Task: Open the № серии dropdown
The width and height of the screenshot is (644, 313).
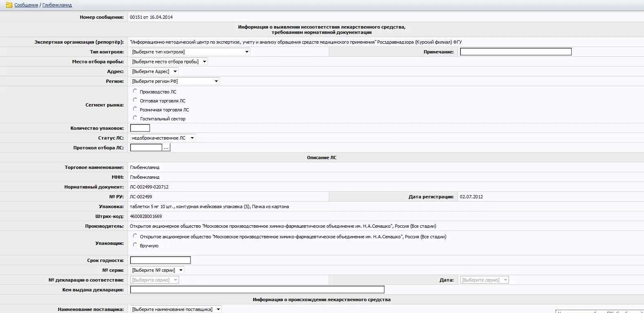Action: tap(157, 270)
